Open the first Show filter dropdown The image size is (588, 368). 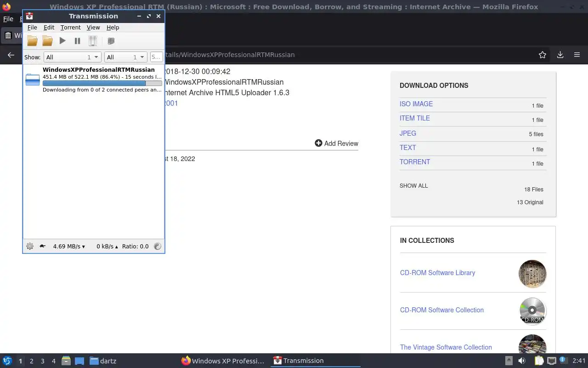coord(72,57)
